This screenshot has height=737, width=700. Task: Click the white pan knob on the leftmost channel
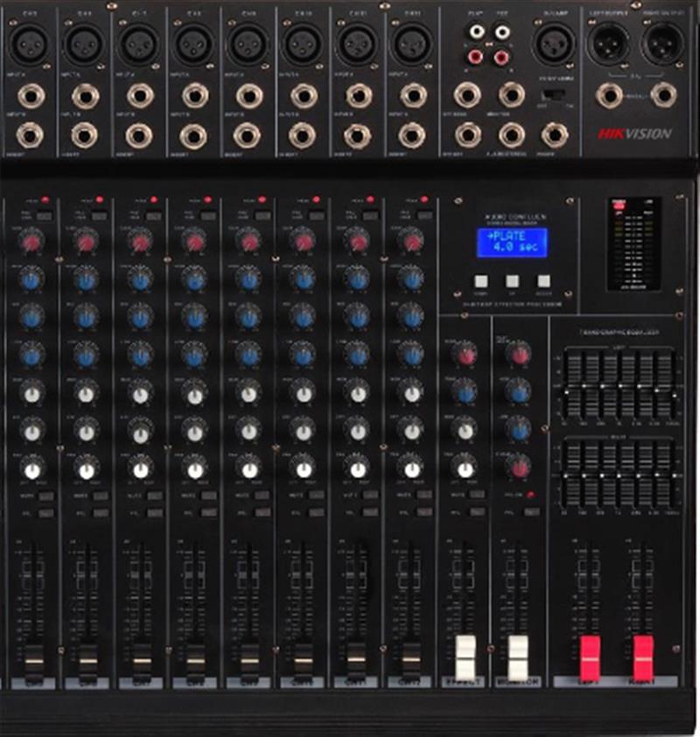(x=32, y=470)
